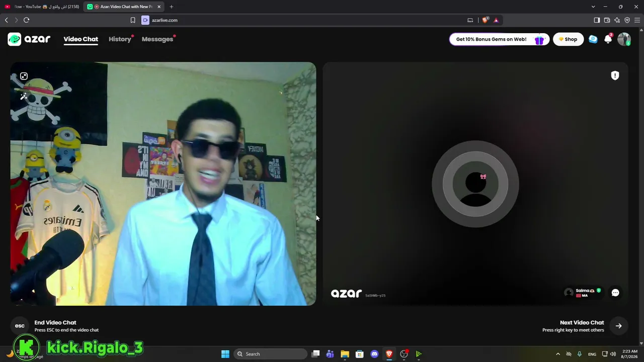Viewport: 644px width, 362px height.
Task: Open the Brave Wallet icon
Action: click(607, 20)
